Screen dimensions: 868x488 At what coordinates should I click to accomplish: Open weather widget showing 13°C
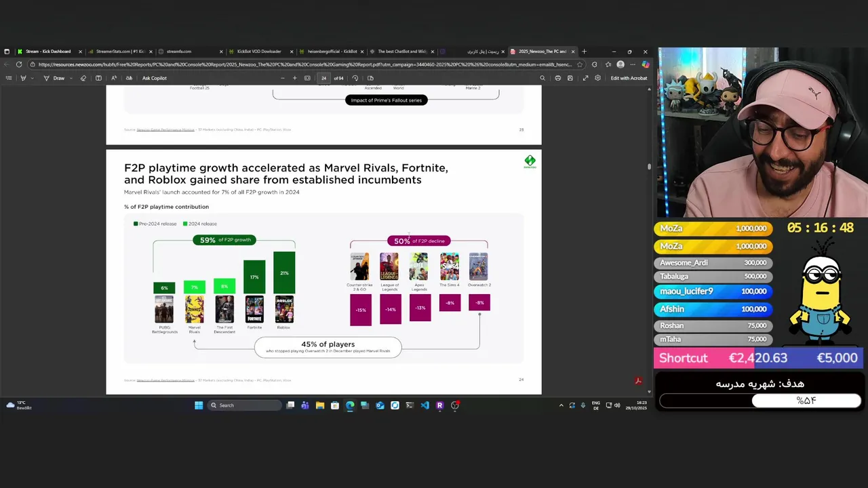[x=19, y=405]
